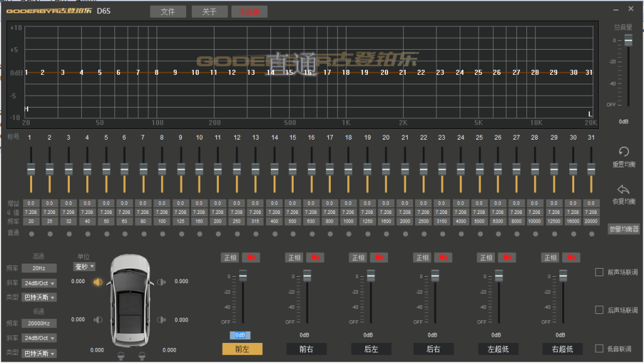Image resolution: width=644 pixels, height=363 pixels.
Task: Mute the 前右 channel with its red speaker icon
Action: (x=315, y=257)
